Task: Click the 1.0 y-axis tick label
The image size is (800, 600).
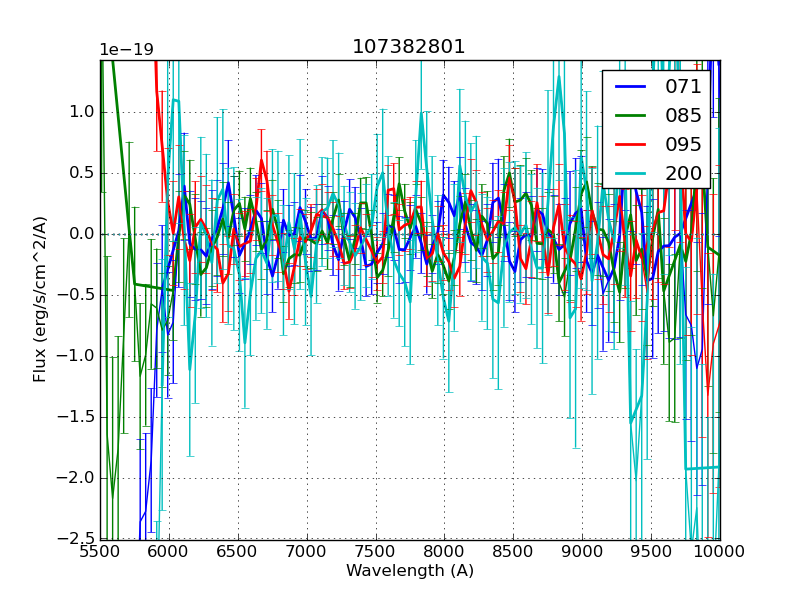Action: coord(80,112)
